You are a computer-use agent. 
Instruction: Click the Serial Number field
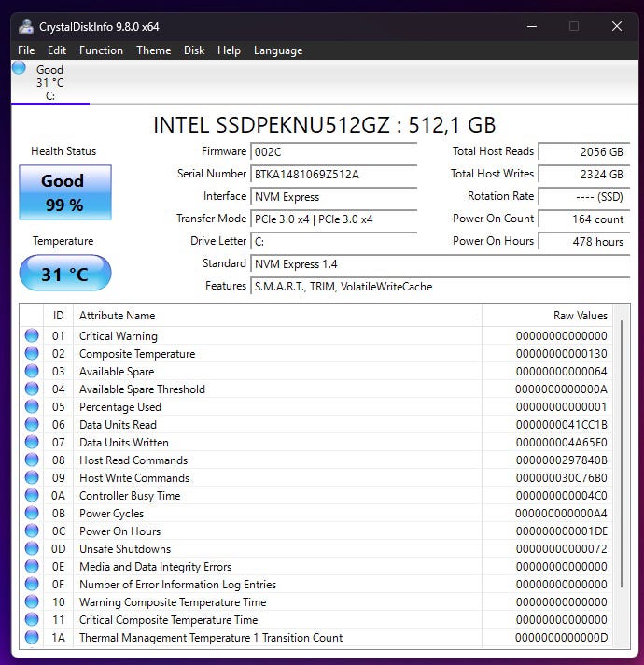click(x=334, y=175)
